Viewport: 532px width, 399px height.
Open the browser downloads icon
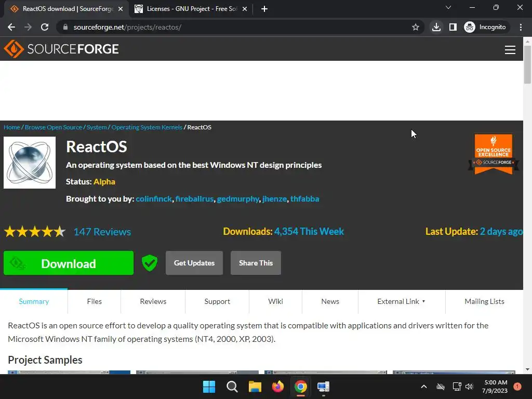(436, 27)
